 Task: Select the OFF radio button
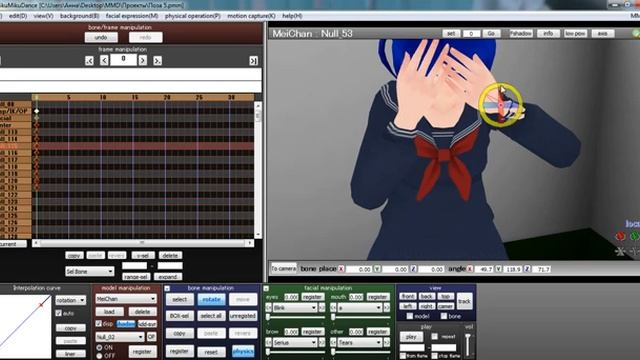click(x=99, y=356)
